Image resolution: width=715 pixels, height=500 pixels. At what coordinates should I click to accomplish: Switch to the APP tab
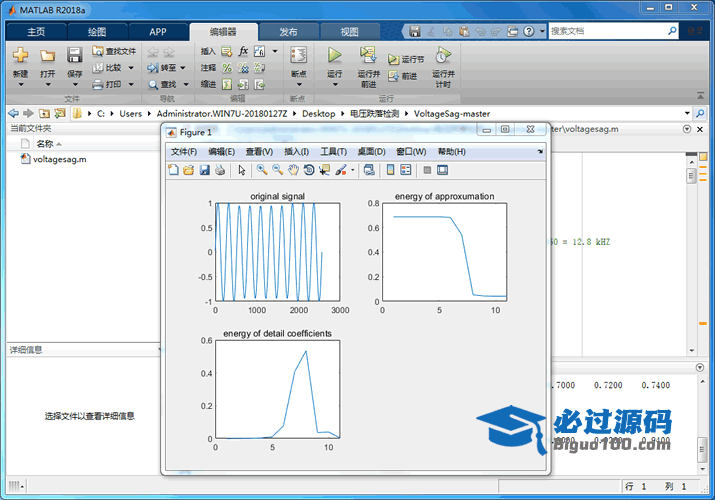click(x=158, y=32)
